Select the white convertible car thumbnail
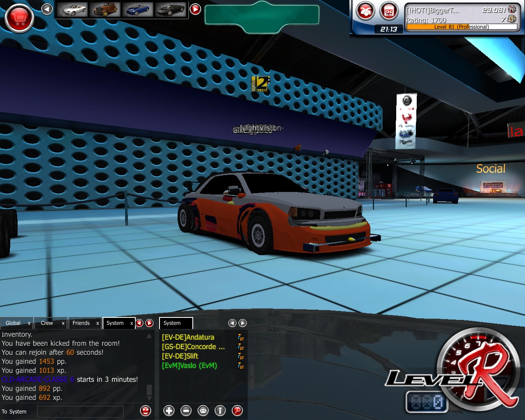Screen dimensions: 525x420 (x=72, y=9)
